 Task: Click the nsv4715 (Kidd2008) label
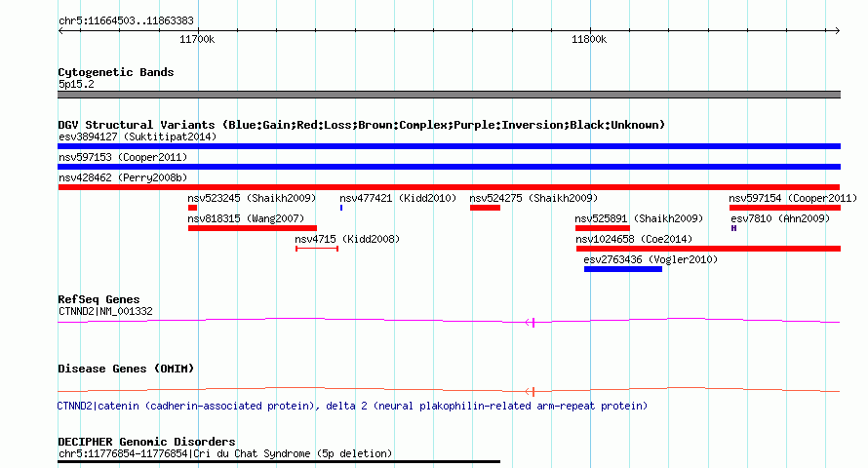click(347, 239)
